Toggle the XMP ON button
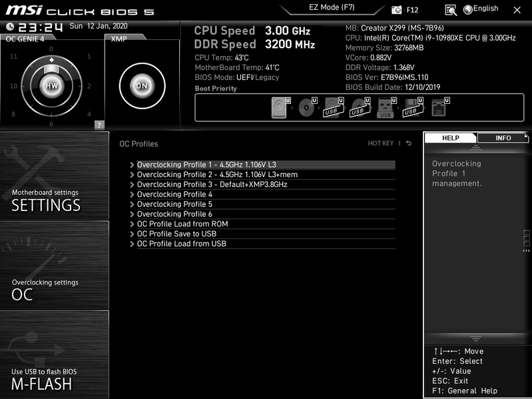 (142, 86)
